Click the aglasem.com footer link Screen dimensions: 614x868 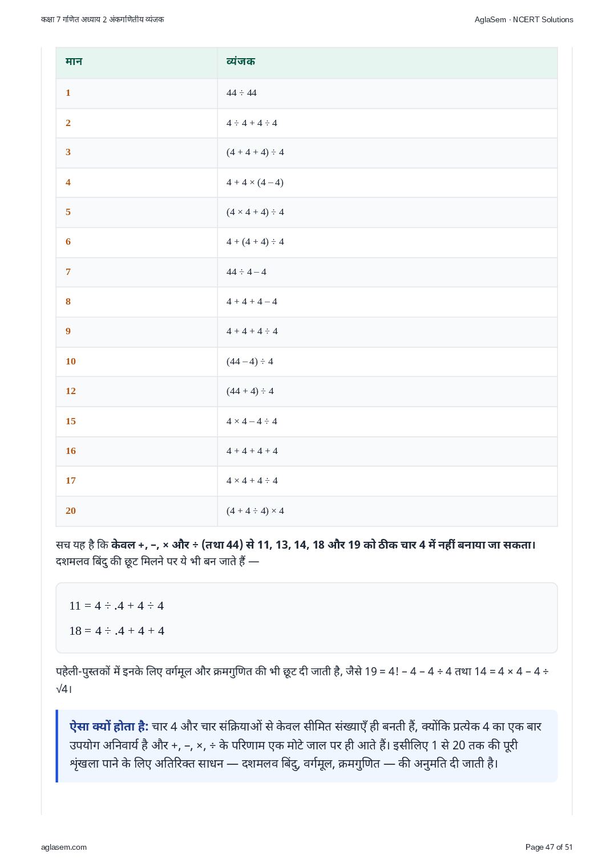click(64, 847)
